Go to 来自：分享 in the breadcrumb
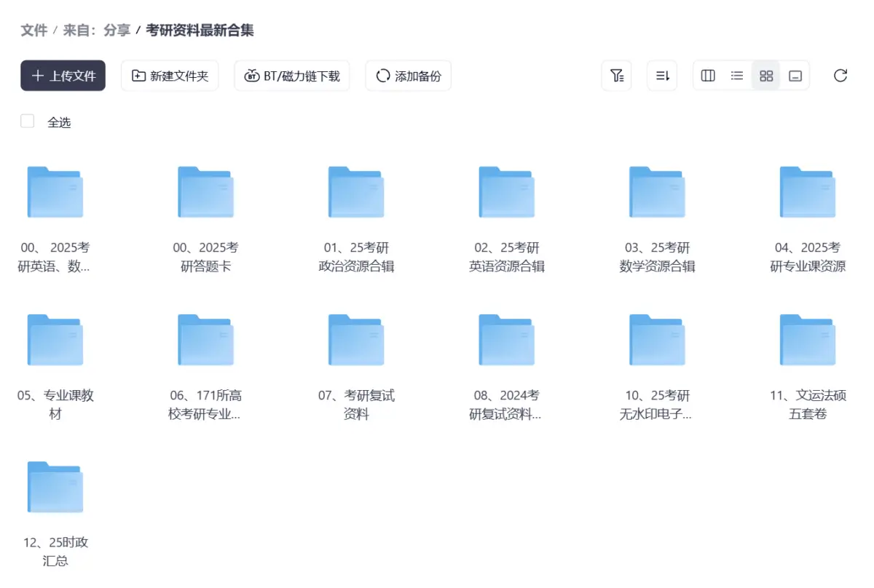 (x=97, y=30)
